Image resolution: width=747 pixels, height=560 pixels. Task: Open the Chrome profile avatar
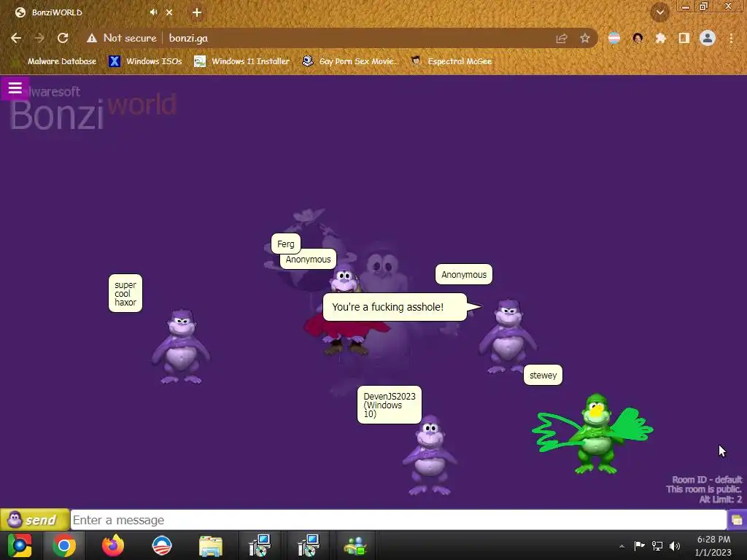[x=708, y=38]
